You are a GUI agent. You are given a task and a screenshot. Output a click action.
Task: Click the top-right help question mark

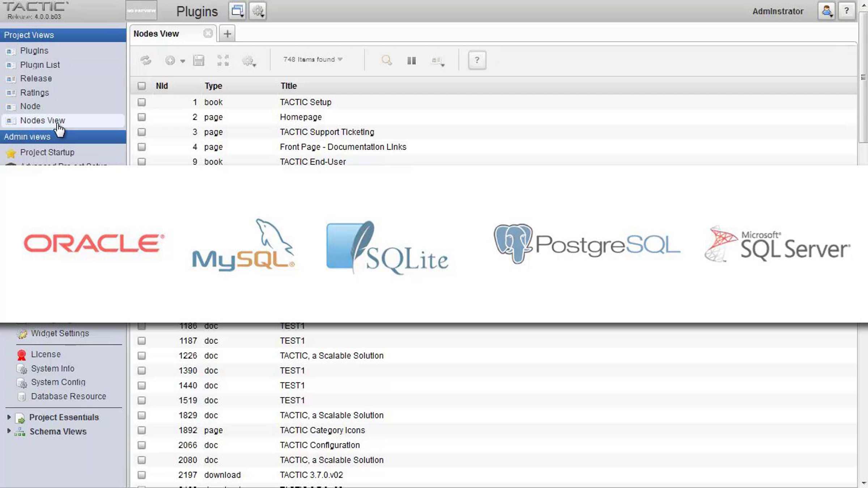tap(847, 11)
